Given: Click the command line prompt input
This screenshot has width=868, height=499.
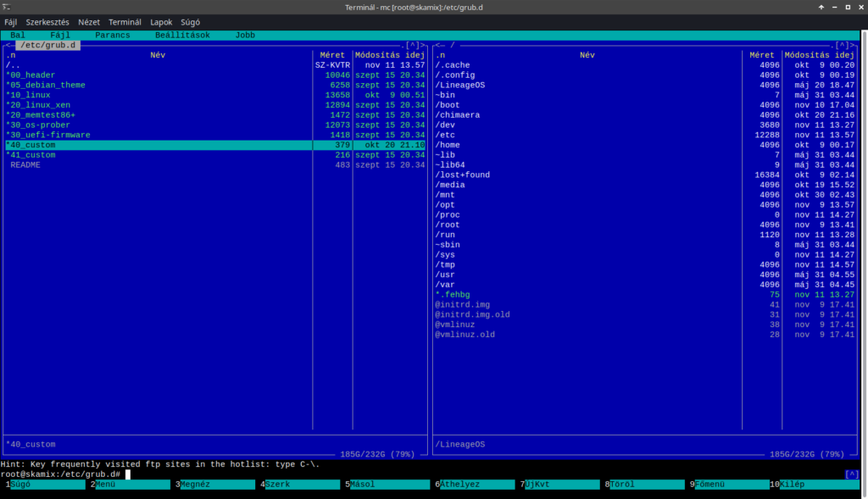Looking at the screenshot, I should point(481,474).
